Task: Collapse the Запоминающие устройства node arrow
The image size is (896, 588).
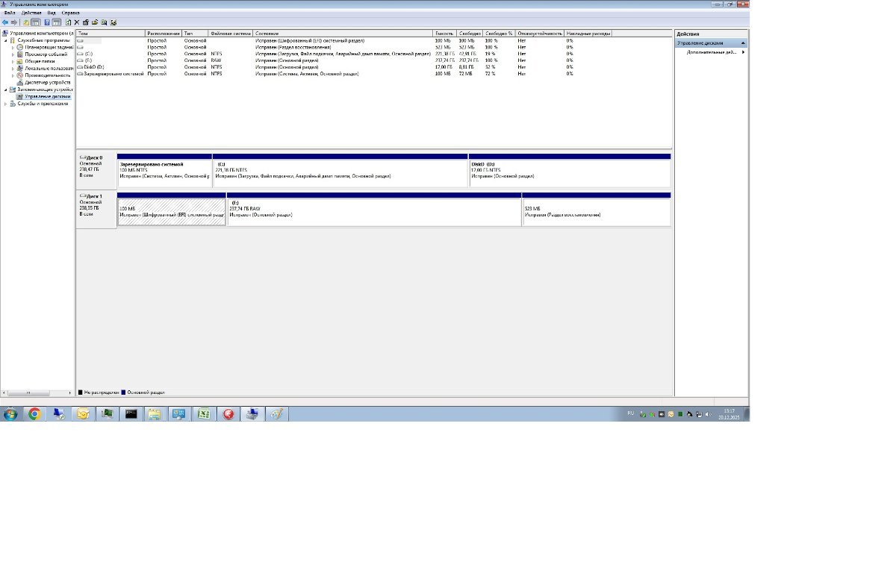Action: pos(5,90)
